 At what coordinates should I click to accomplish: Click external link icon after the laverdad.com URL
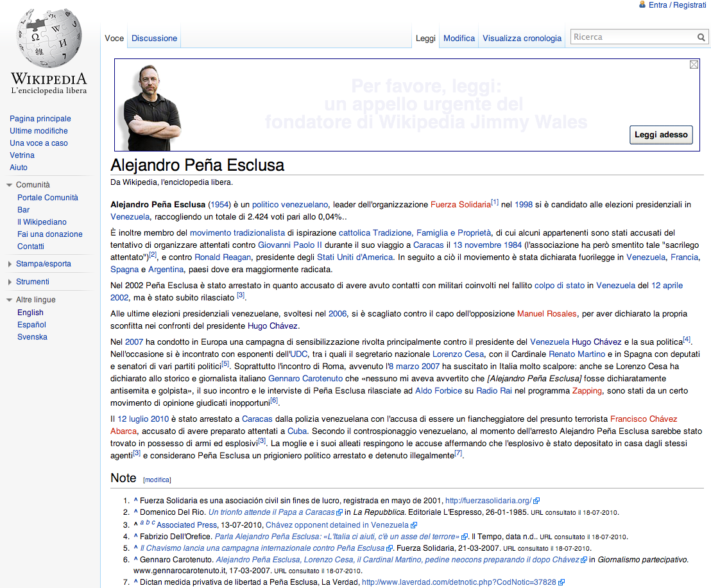click(561, 582)
